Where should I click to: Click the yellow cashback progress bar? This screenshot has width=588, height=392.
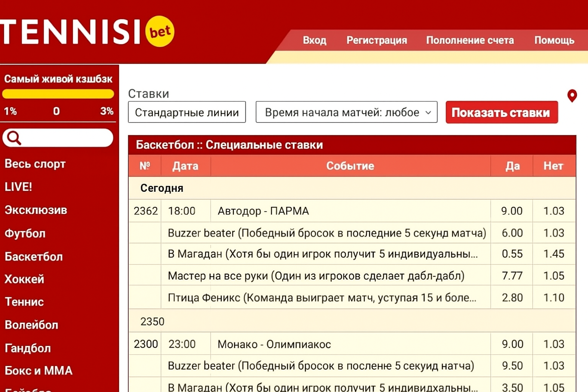click(x=58, y=94)
